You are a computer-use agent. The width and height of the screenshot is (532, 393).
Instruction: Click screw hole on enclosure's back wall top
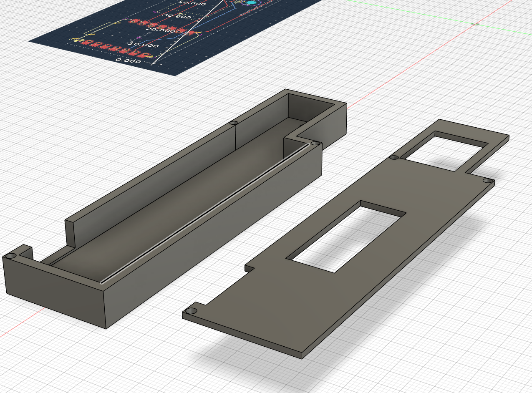234,123
